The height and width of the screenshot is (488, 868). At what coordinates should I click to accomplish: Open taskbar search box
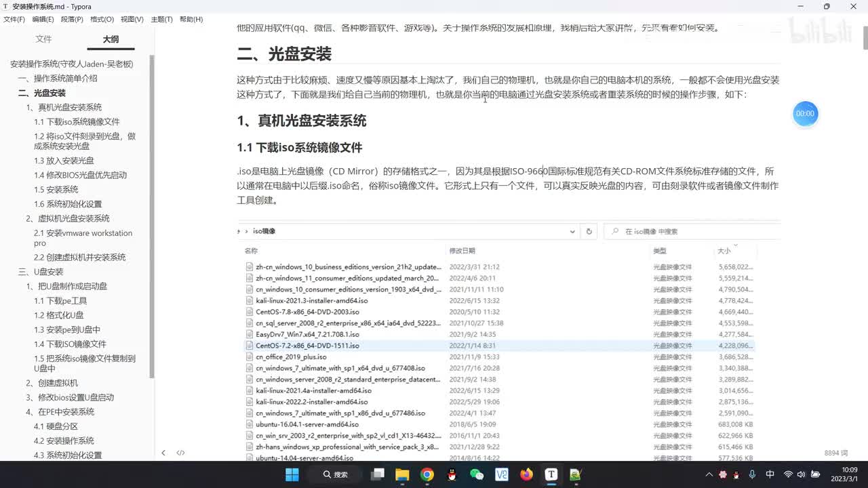[336, 474]
